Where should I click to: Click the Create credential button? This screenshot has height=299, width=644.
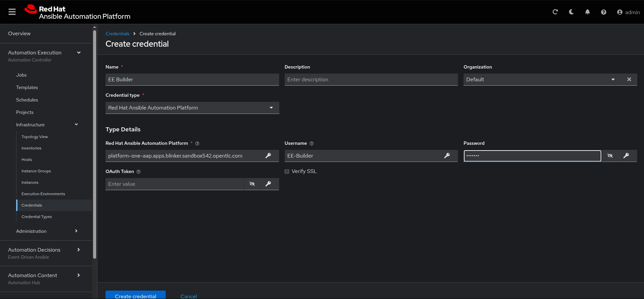tap(135, 295)
